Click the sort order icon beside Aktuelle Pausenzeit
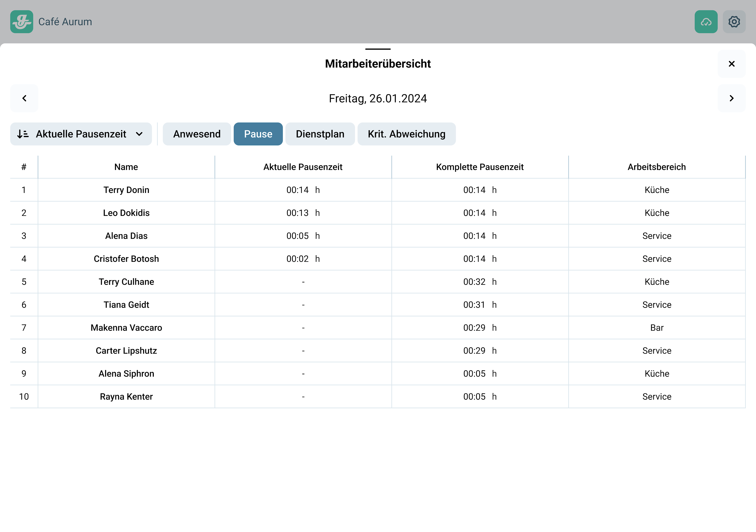Image resolution: width=756 pixels, height=532 pixels. [23, 134]
